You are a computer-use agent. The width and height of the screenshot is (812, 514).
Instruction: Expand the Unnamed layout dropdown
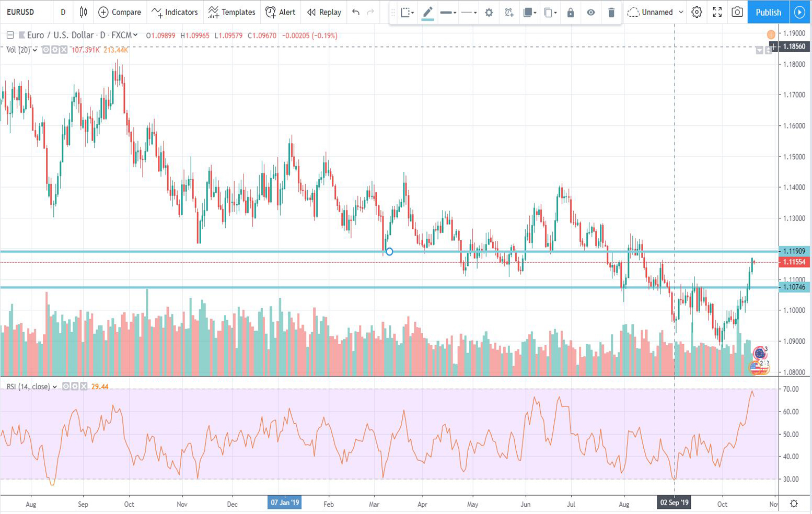click(x=681, y=12)
